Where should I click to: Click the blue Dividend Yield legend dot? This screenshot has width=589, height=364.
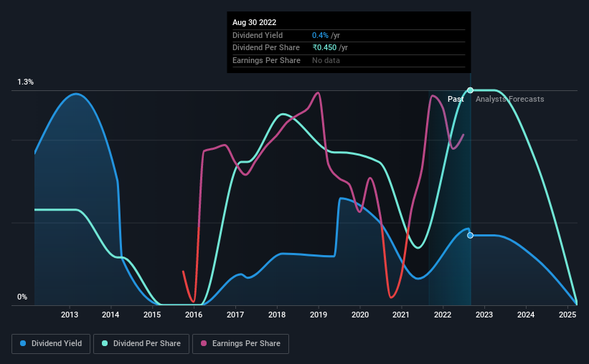tap(23, 343)
